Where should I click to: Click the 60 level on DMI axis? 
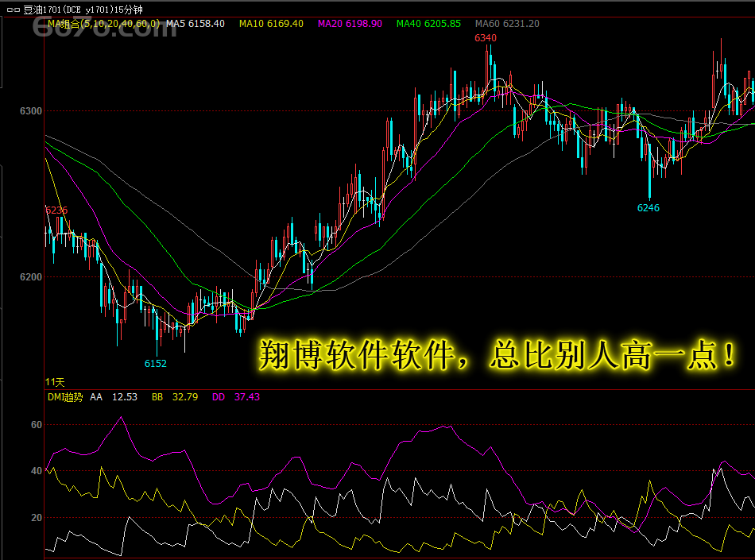tap(37, 425)
